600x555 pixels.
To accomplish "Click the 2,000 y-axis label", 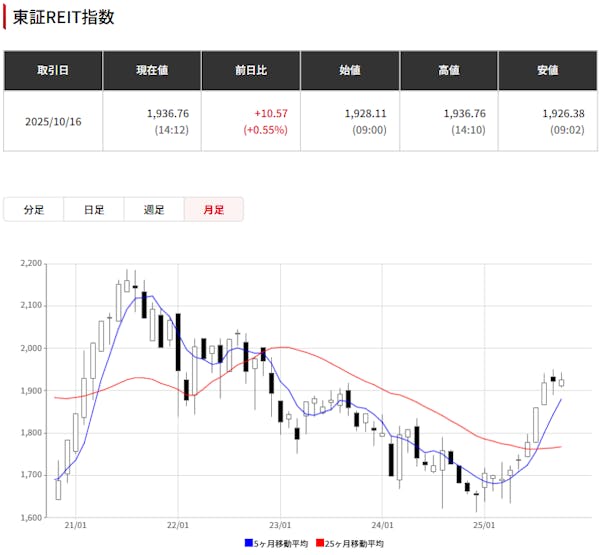I will point(31,348).
